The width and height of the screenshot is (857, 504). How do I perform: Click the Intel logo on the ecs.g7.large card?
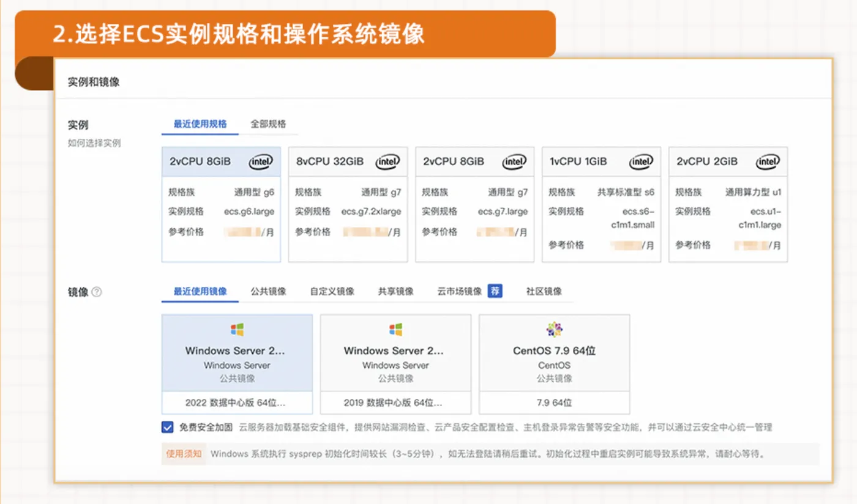514,161
